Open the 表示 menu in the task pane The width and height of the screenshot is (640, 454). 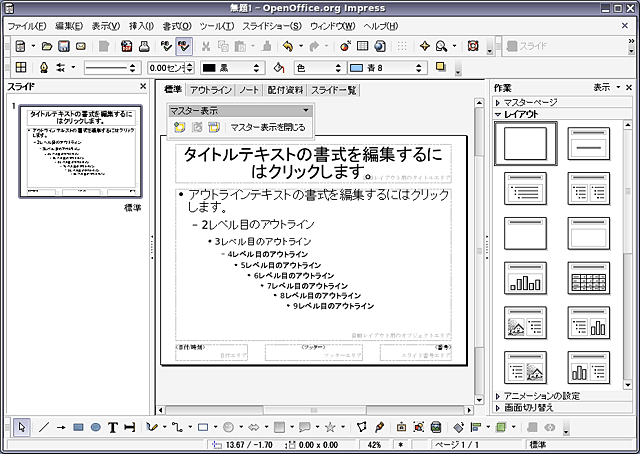coord(601,87)
